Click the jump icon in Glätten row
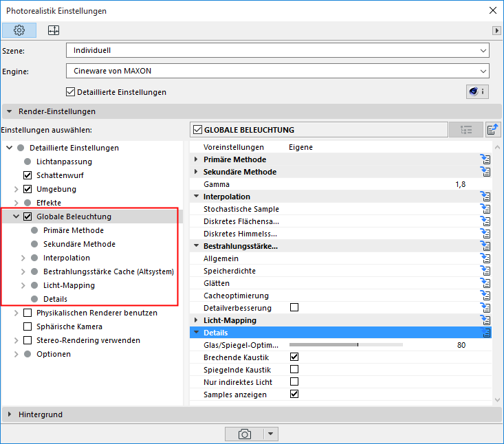 coord(485,283)
